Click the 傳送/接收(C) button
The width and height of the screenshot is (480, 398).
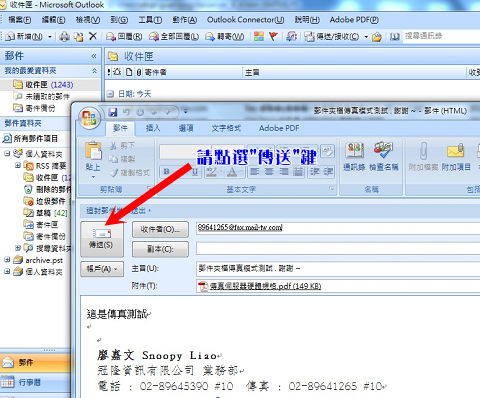tap(332, 36)
